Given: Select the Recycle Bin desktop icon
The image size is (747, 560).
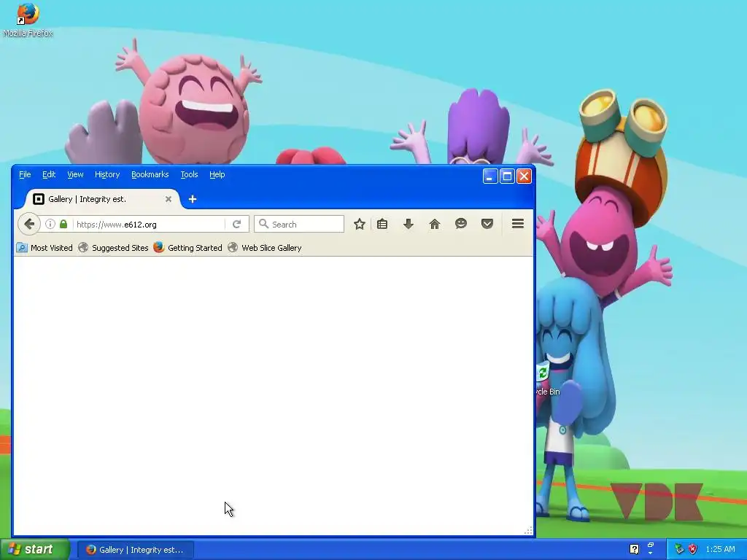Looking at the screenshot, I should tap(547, 379).
